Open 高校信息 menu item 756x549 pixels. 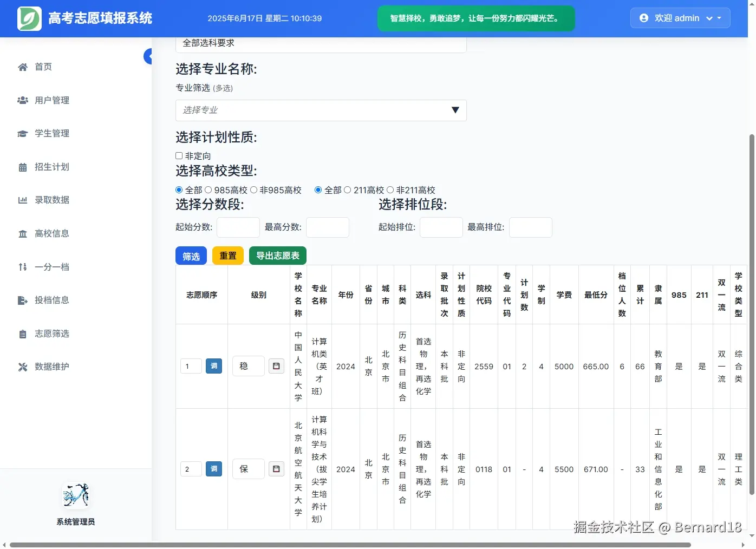click(x=52, y=234)
